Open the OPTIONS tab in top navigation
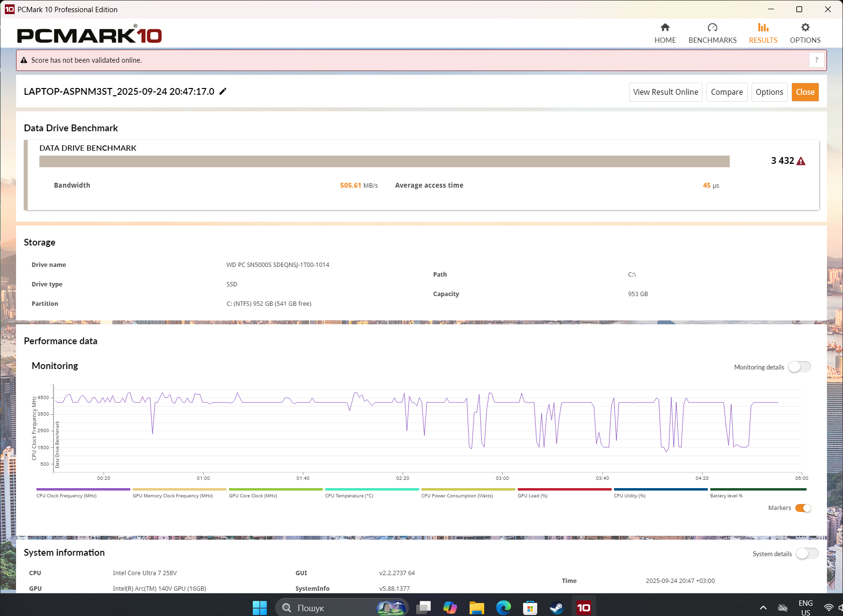Viewport: 843px width, 616px height. click(x=805, y=33)
